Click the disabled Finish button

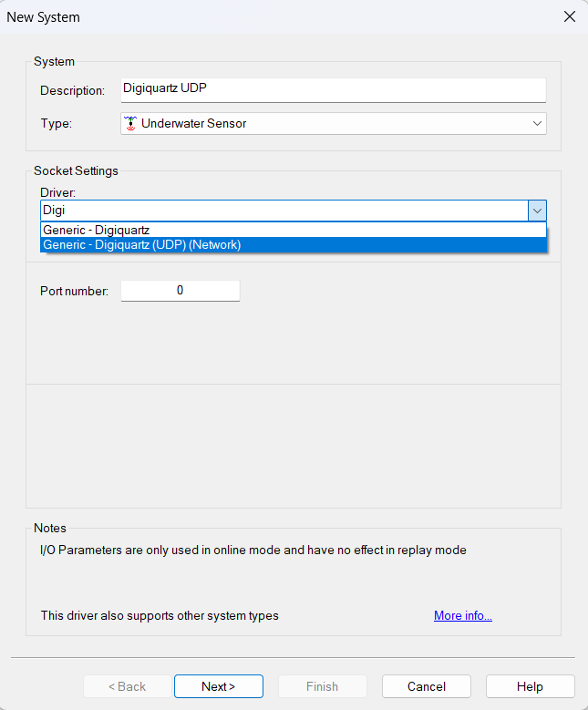322,686
